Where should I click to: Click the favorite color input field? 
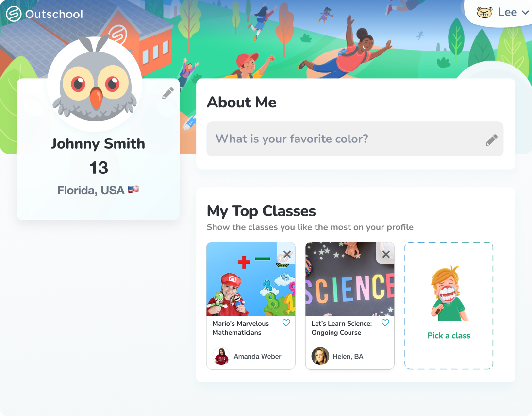coord(355,139)
